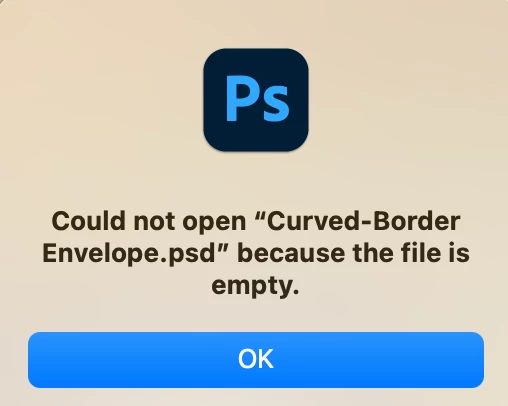
Task: Click the text "because the file is"
Action: click(354, 253)
